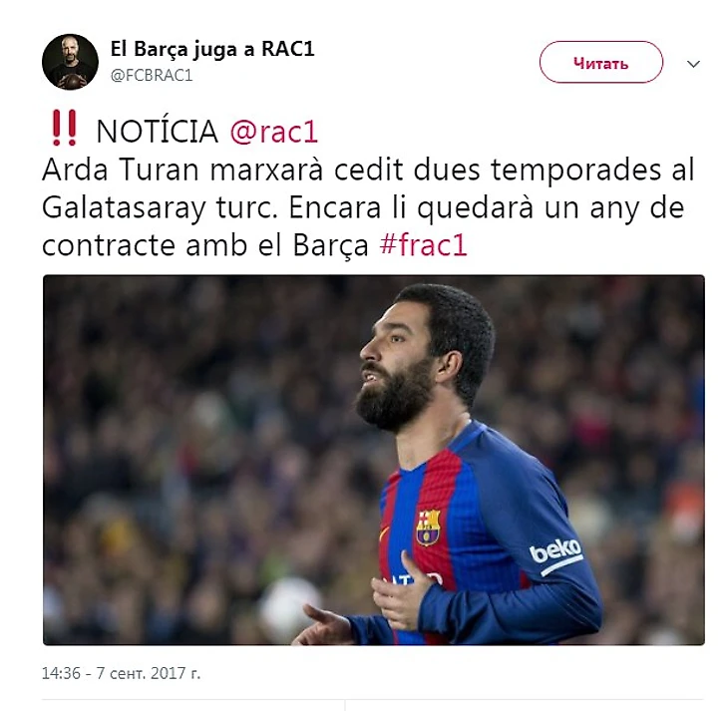
Task: Open the El Barça juga a RAC1 avatar
Action: (x=70, y=62)
